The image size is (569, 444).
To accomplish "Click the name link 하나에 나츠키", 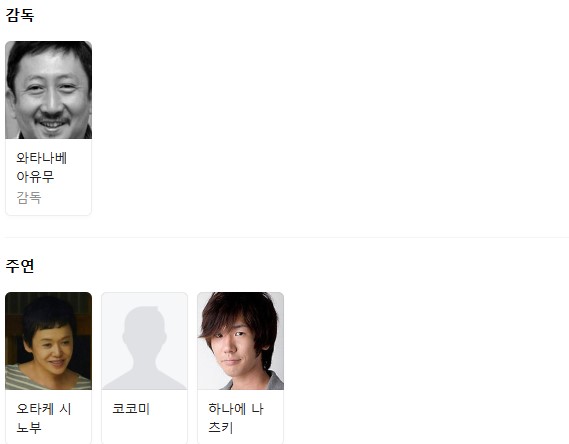I will tap(236, 418).
